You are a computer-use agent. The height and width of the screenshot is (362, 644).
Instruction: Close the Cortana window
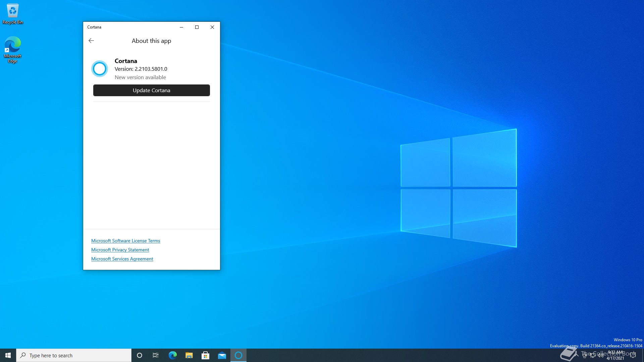(x=212, y=27)
